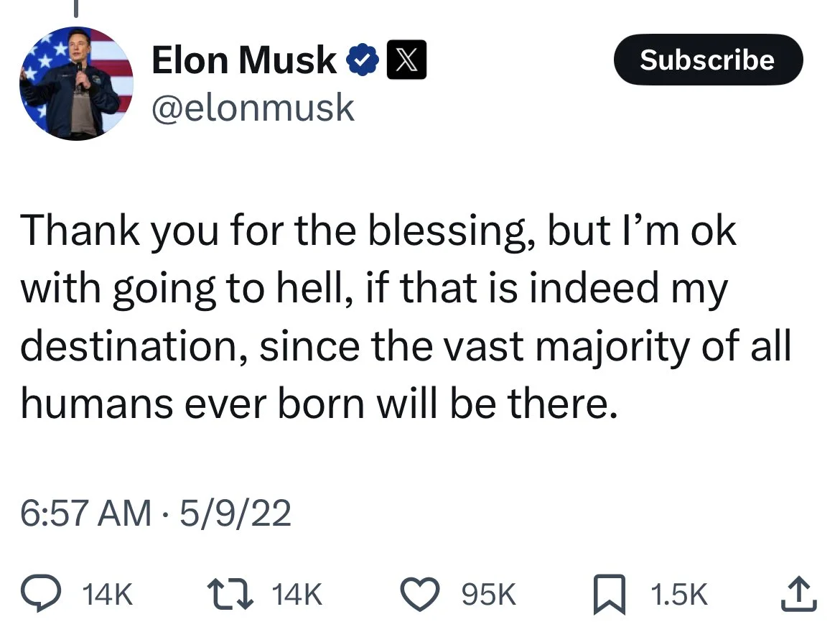This screenshot has height=627, width=840.
Task: Open the @elonmusk handle link
Action: [x=253, y=108]
